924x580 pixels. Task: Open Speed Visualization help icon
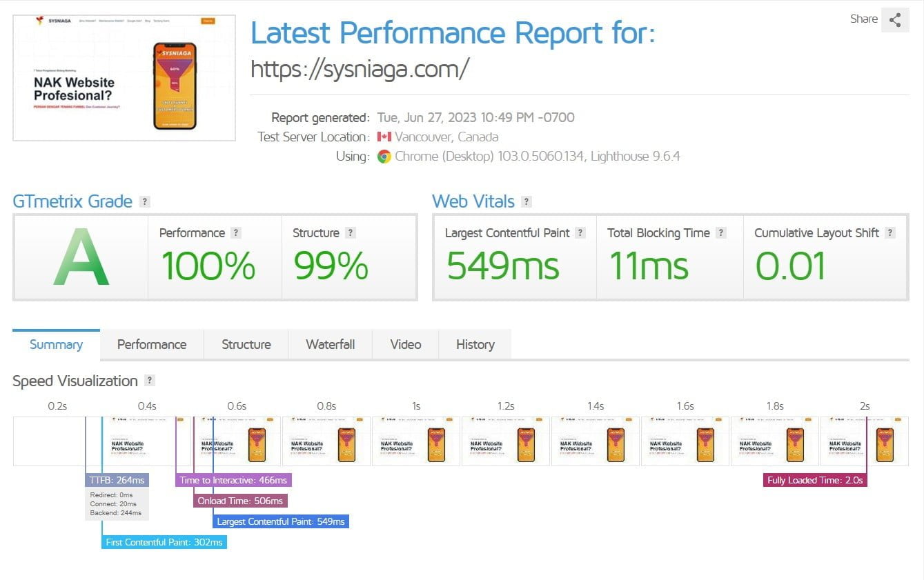[150, 381]
